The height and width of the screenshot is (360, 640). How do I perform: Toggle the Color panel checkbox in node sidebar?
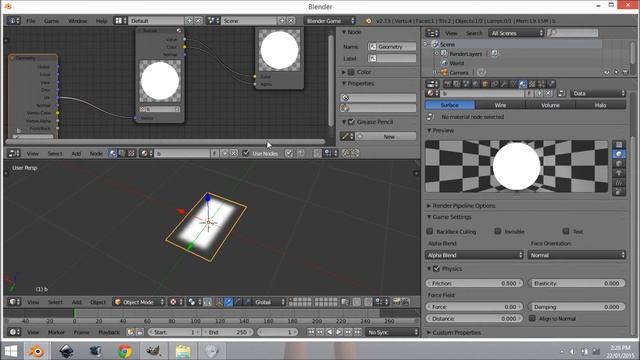pos(351,72)
